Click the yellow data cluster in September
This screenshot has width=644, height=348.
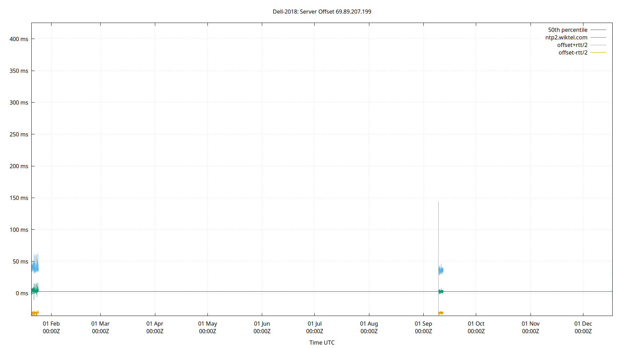pos(441,313)
